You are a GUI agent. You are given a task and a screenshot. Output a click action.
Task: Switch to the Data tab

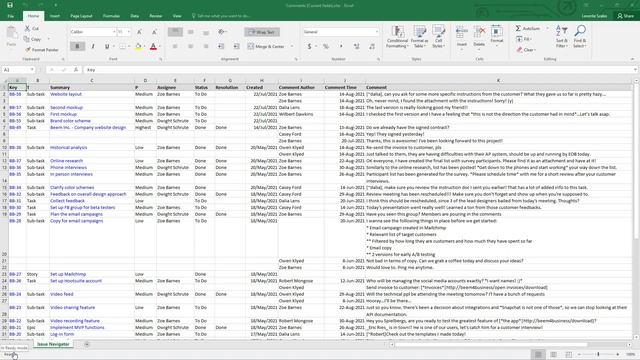135,16
